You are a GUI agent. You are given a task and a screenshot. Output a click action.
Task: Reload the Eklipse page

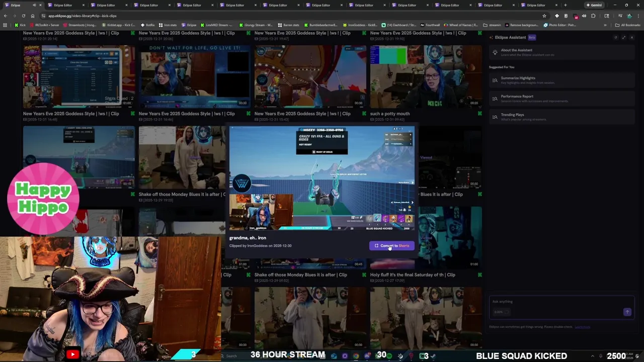tap(23, 16)
